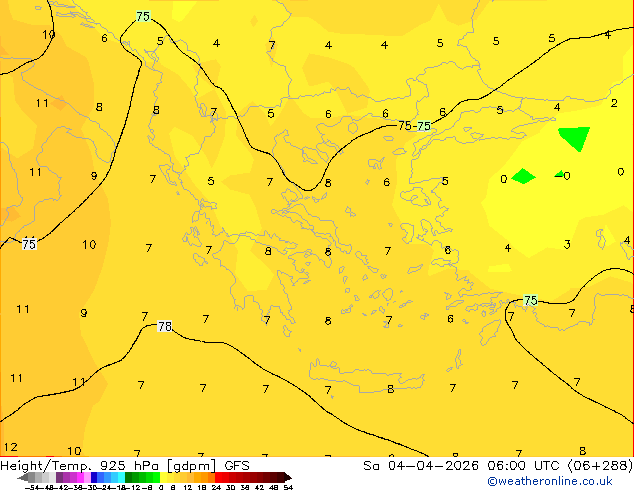Pick the bright red legend swatch above 24
The width and height of the screenshot is (634, 490).
pos(218,478)
